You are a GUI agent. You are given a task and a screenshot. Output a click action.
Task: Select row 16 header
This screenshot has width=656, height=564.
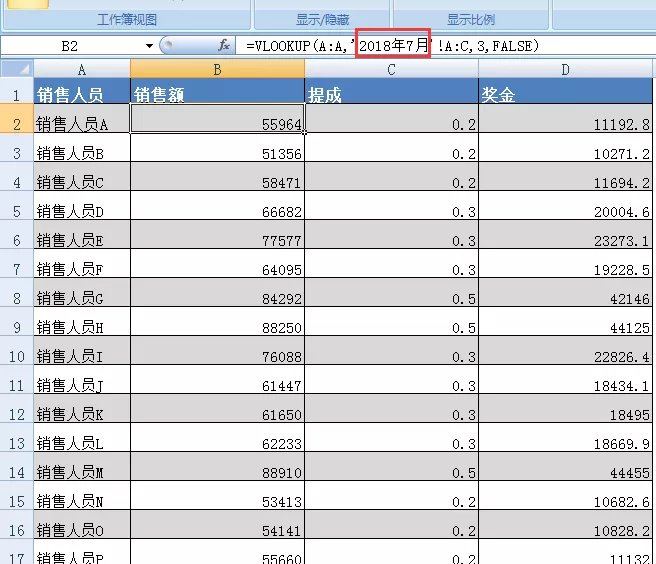click(x=17, y=525)
